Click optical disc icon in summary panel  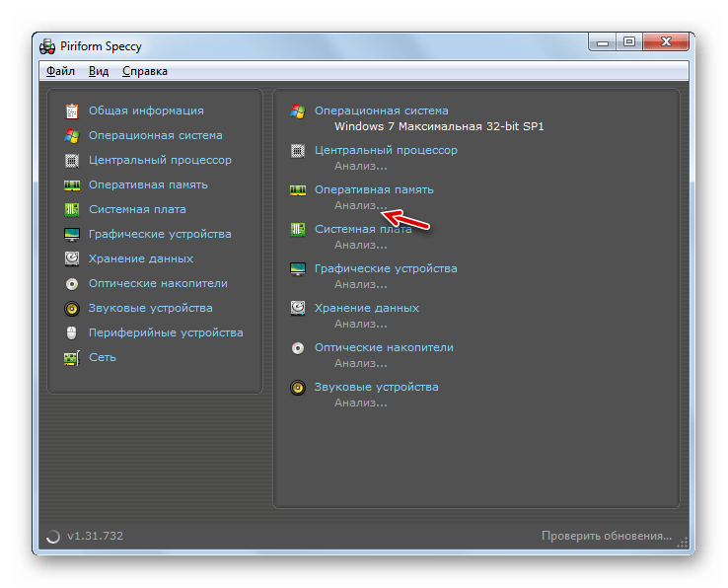click(x=298, y=348)
